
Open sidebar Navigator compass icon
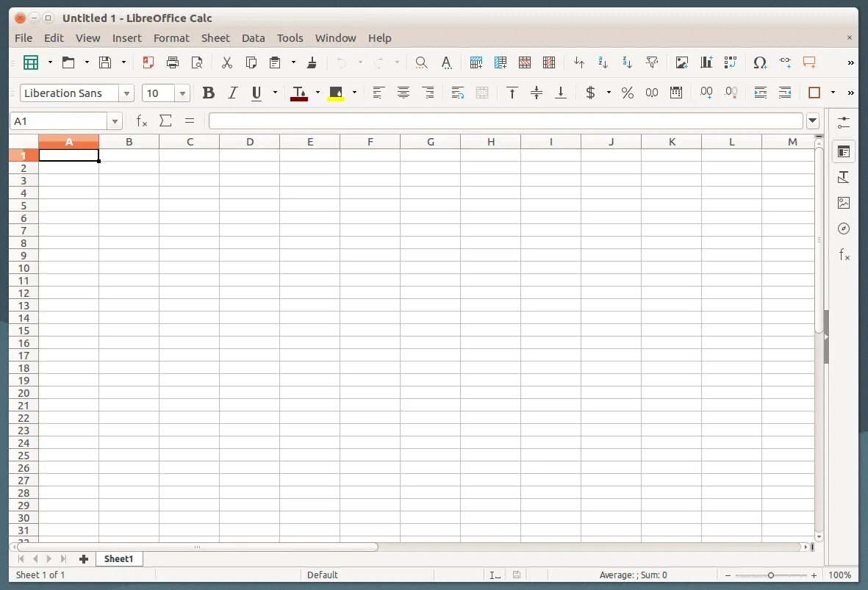(844, 229)
